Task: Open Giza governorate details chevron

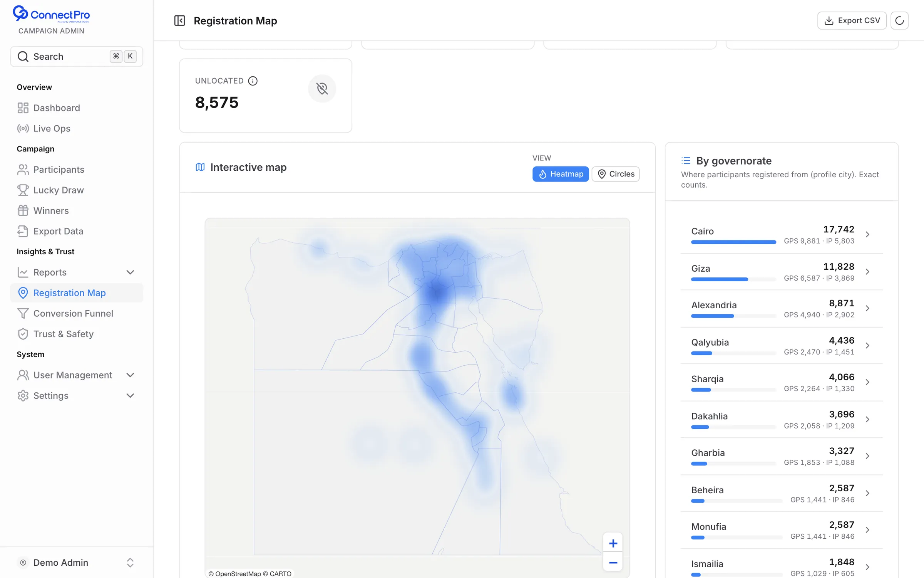Action: [x=867, y=272]
